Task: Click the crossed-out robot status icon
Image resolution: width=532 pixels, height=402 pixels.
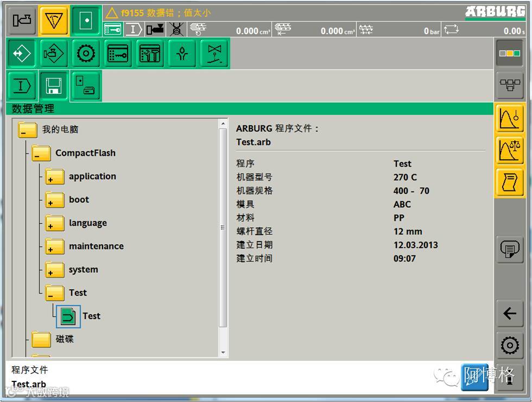Action: tap(176, 29)
